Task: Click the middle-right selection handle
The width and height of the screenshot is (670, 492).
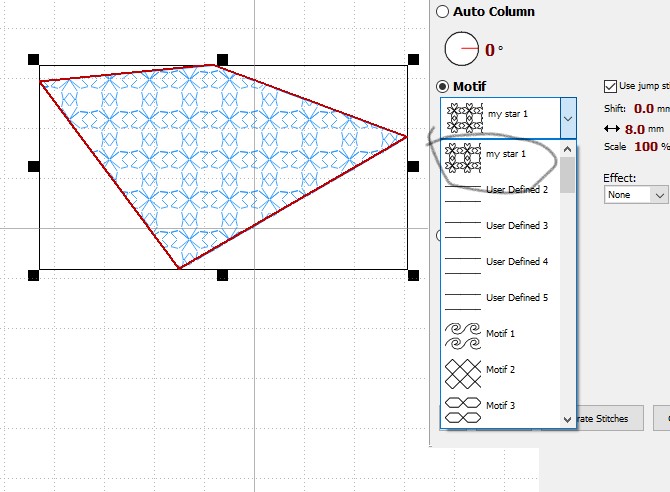Action: 413,166
